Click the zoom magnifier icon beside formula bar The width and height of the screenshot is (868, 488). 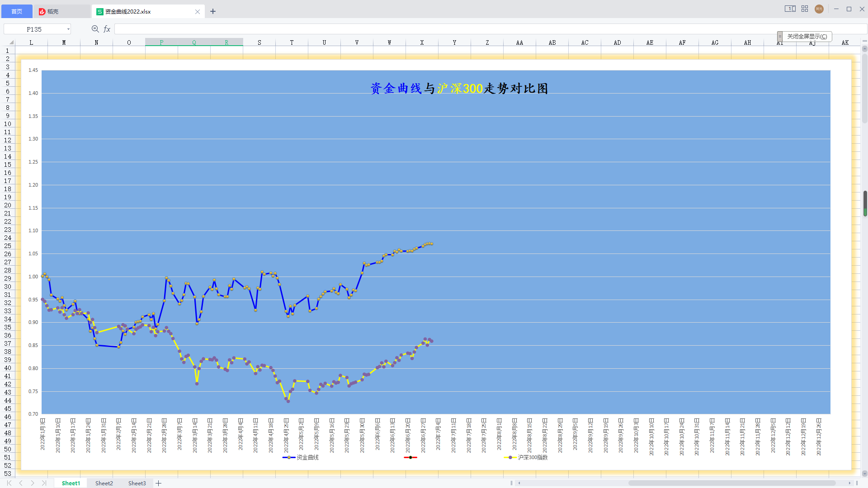coord(95,29)
